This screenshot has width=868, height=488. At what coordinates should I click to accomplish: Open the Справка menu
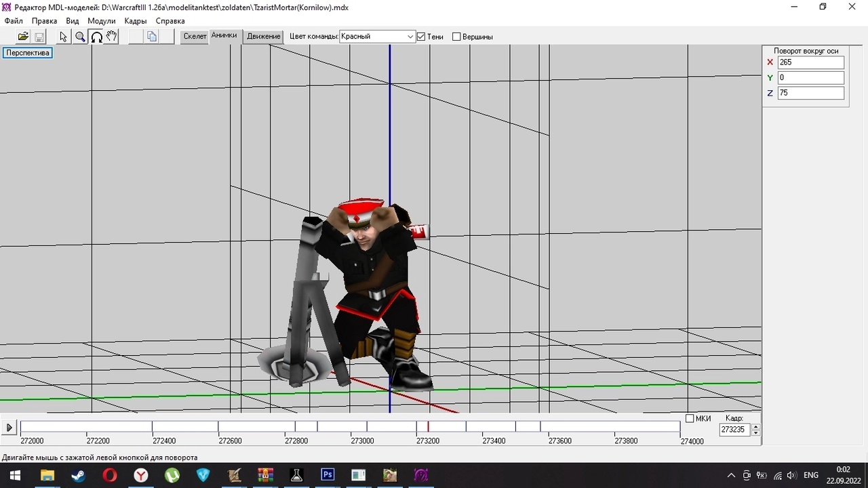pos(170,21)
